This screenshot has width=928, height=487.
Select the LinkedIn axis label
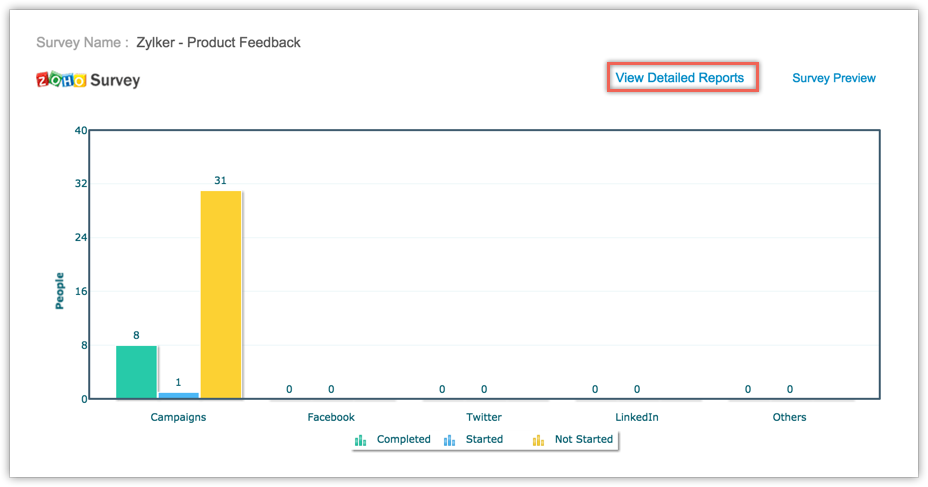click(x=637, y=417)
